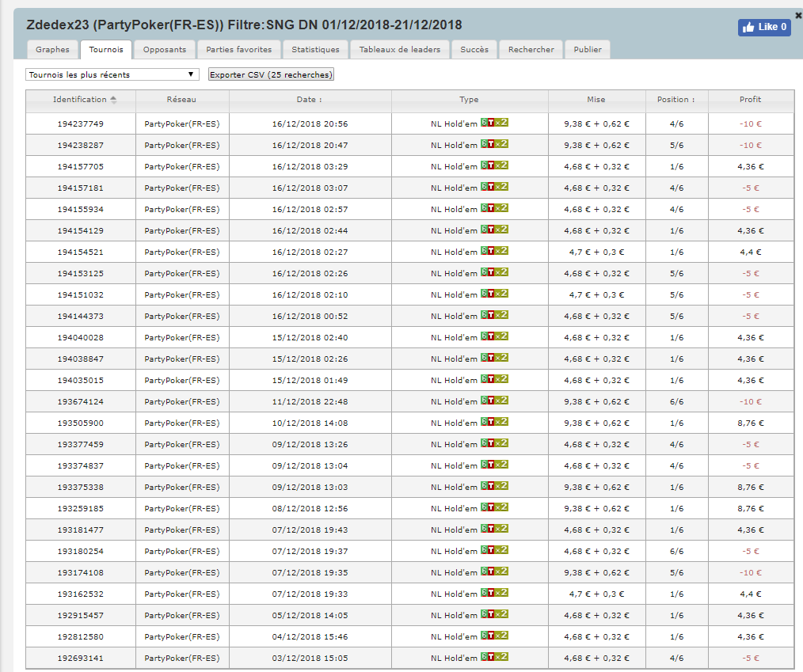Viewport: 803px width, 672px height.
Task: Click date cell 16/12/2018 20:56
Action: click(310, 123)
